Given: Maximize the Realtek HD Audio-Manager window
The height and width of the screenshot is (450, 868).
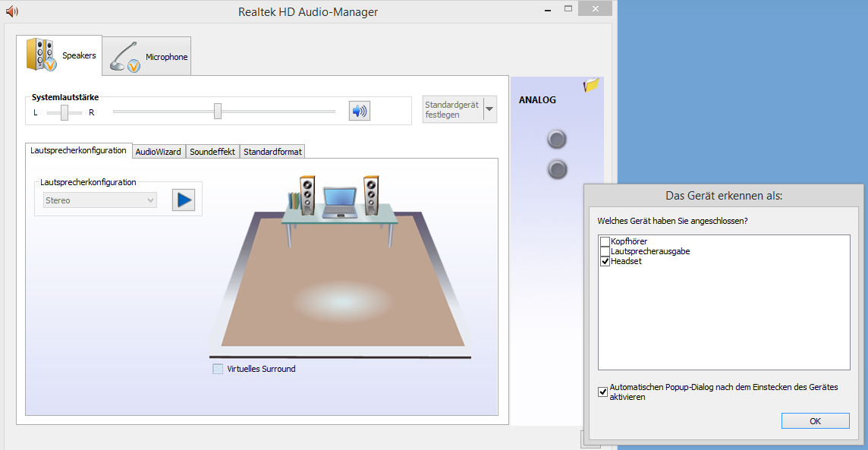Looking at the screenshot, I should (568, 9).
